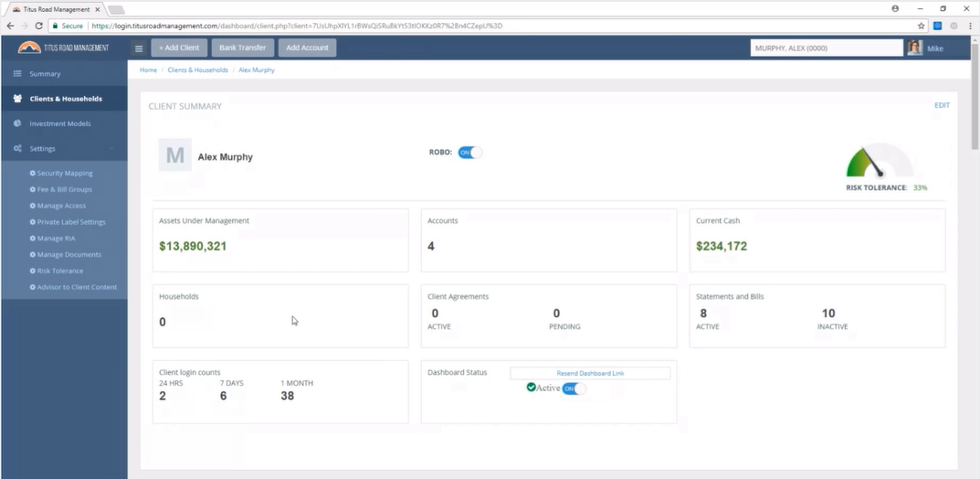Click the hamburger menu toggle icon
This screenshot has height=479, width=980.
tap(139, 48)
